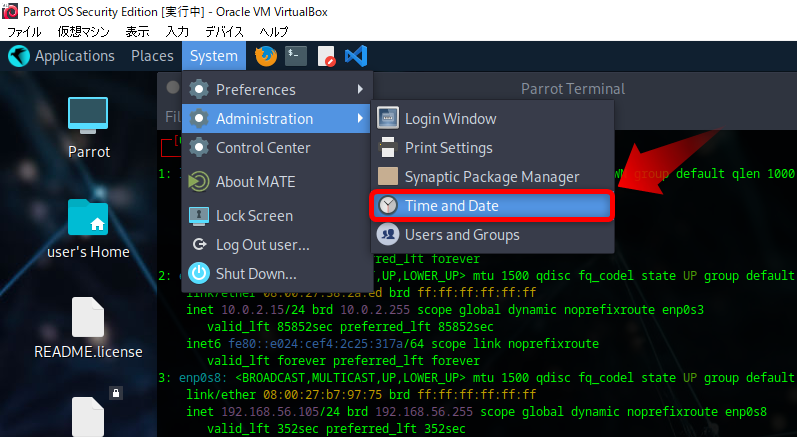The image size is (797, 437).
Task: Click the Lock Screen monitor icon
Action: 199,215
